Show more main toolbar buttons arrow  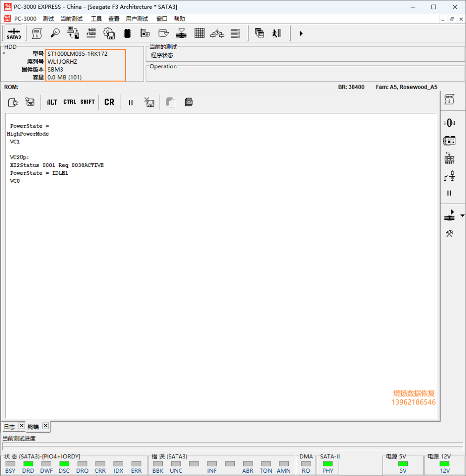pyautogui.click(x=301, y=33)
